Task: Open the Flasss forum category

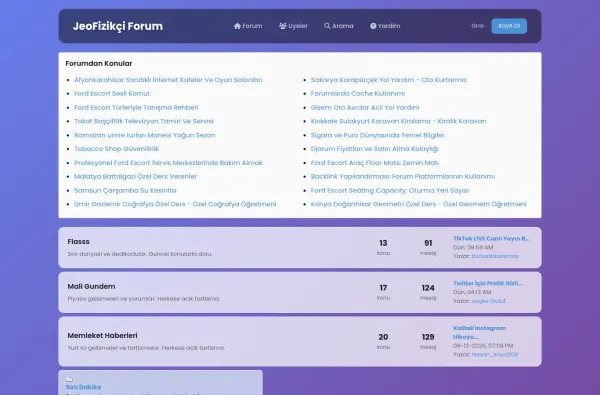Action: 78,242
